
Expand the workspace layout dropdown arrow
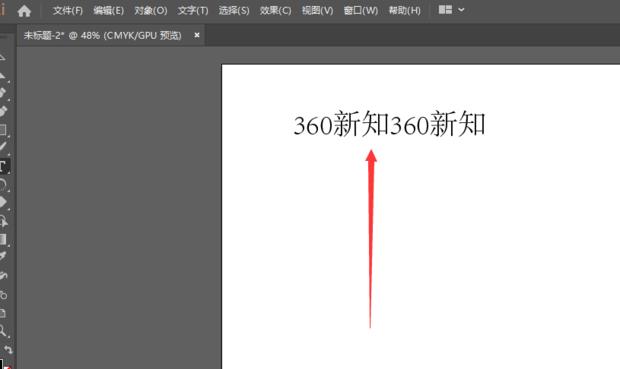[x=461, y=10]
